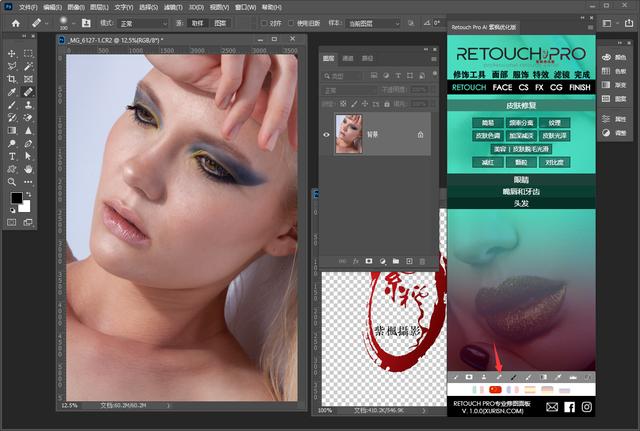The height and width of the screenshot is (431, 640).
Task: Open the 模式 blend mode dropdown
Action: click(142, 24)
